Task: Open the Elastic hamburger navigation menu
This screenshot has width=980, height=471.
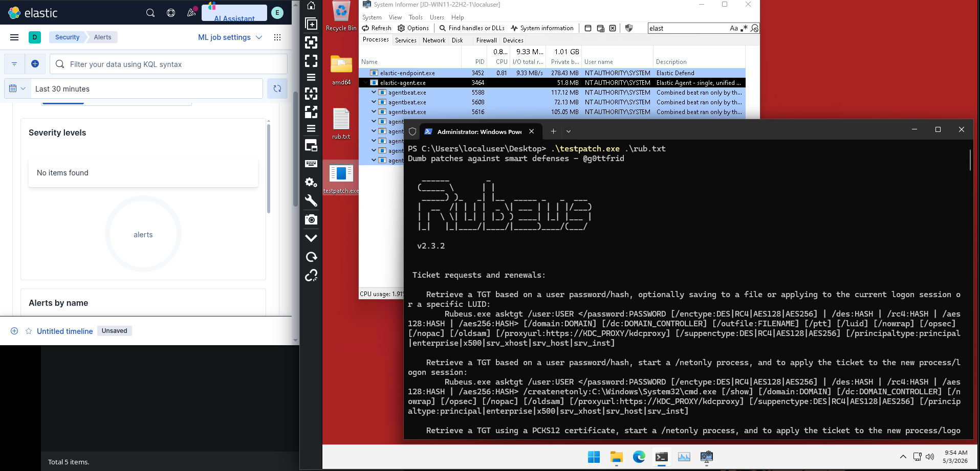Action: click(14, 37)
